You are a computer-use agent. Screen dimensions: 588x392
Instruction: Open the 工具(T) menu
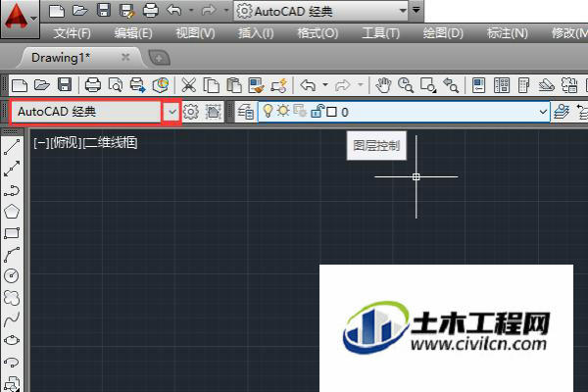(x=380, y=33)
